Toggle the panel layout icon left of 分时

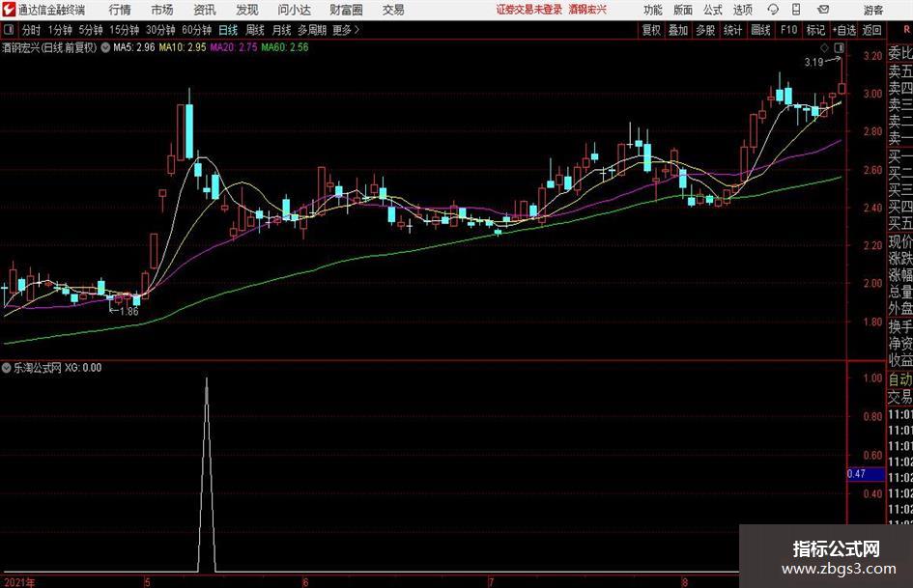tap(9, 30)
